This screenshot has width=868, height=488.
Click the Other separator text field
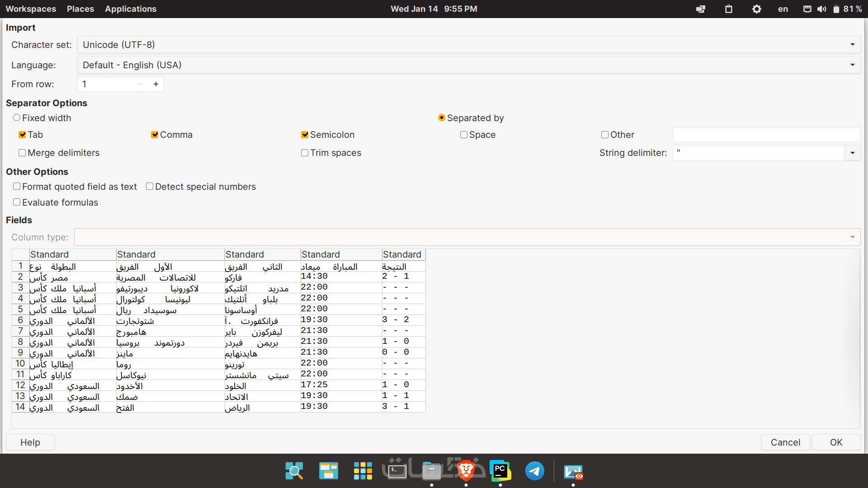[766, 135]
